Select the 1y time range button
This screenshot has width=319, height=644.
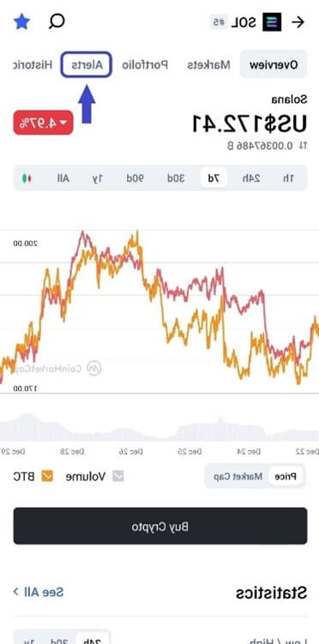tap(98, 178)
